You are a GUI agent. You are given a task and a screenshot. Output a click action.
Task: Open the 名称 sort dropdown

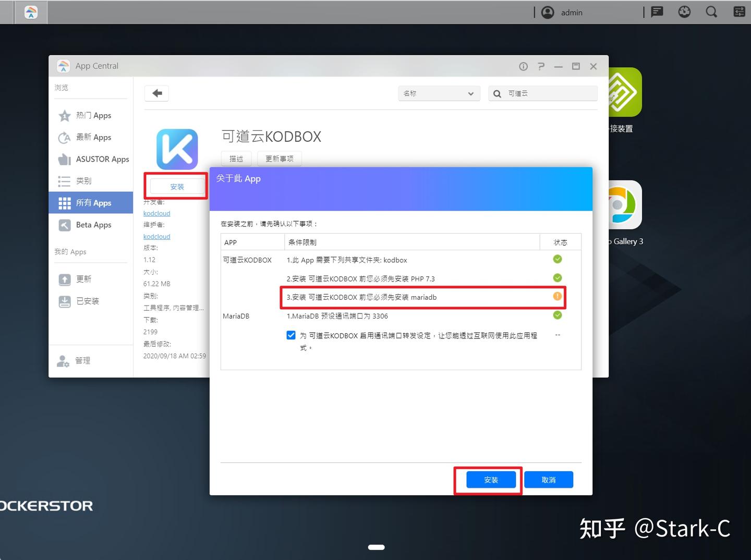(x=439, y=93)
